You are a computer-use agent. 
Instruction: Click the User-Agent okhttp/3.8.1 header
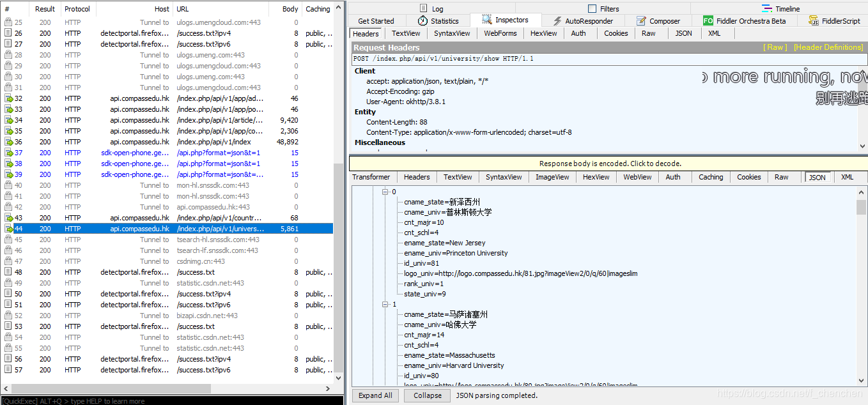(x=406, y=102)
